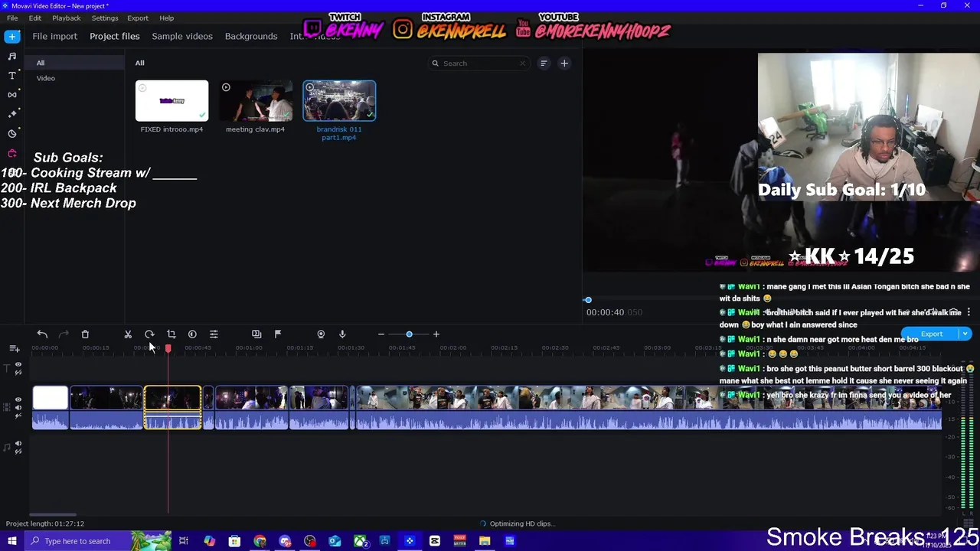Rotate the clip with the rotate icon
This screenshot has width=980, height=551.
point(149,334)
